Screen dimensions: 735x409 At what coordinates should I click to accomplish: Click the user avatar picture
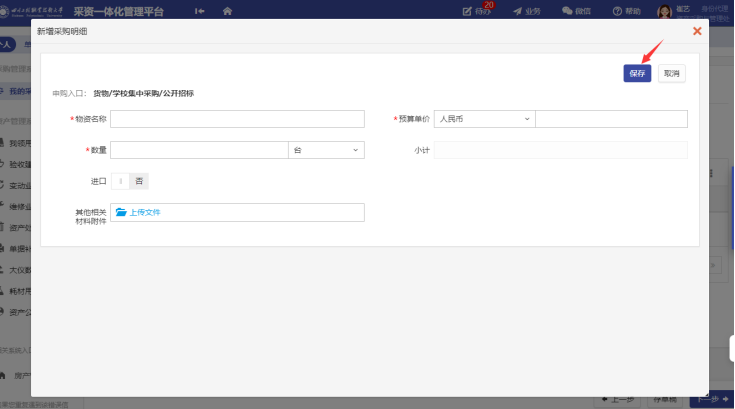(664, 11)
